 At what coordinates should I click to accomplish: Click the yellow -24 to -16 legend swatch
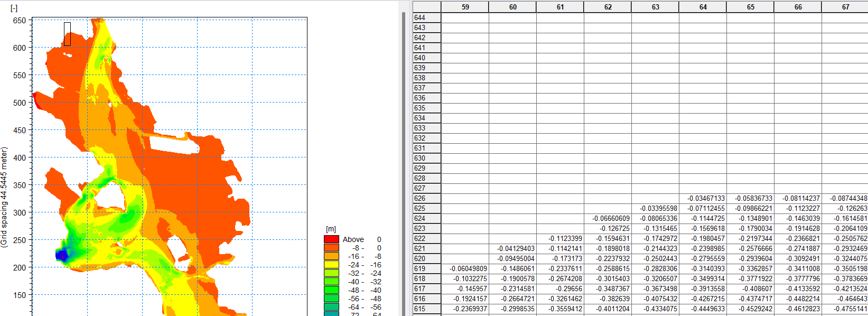pyautogui.click(x=331, y=265)
